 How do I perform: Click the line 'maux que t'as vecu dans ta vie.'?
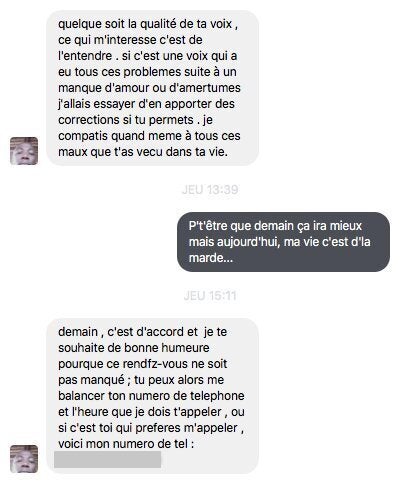point(143,152)
